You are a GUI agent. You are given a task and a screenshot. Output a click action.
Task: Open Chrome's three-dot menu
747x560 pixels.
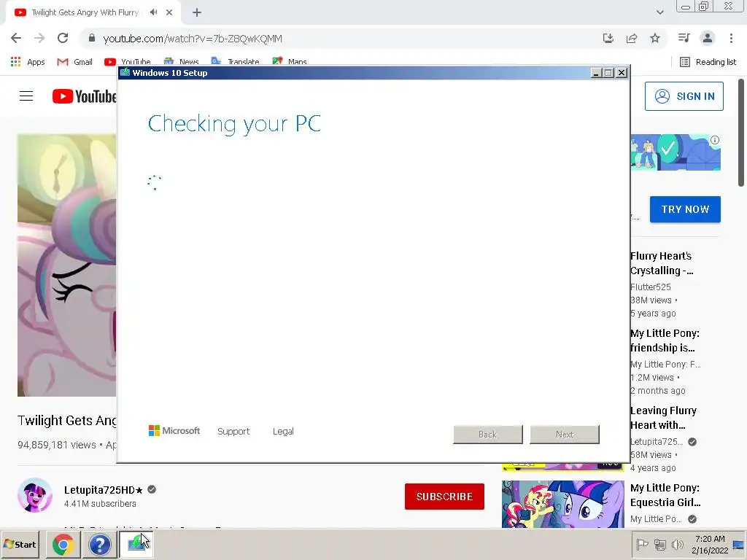click(x=731, y=38)
